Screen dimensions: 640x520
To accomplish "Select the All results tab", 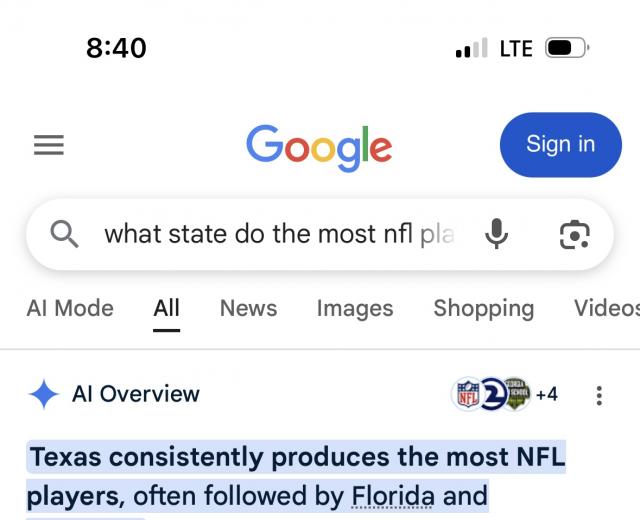I will coord(166,308).
